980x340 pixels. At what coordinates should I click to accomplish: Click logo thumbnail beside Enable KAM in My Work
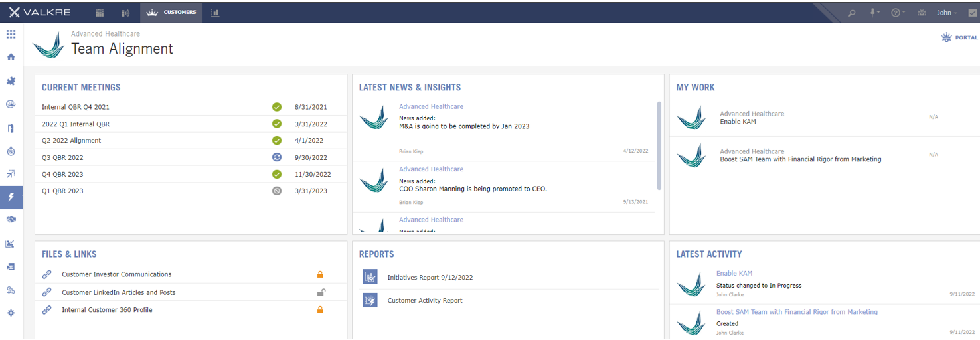pyautogui.click(x=691, y=118)
